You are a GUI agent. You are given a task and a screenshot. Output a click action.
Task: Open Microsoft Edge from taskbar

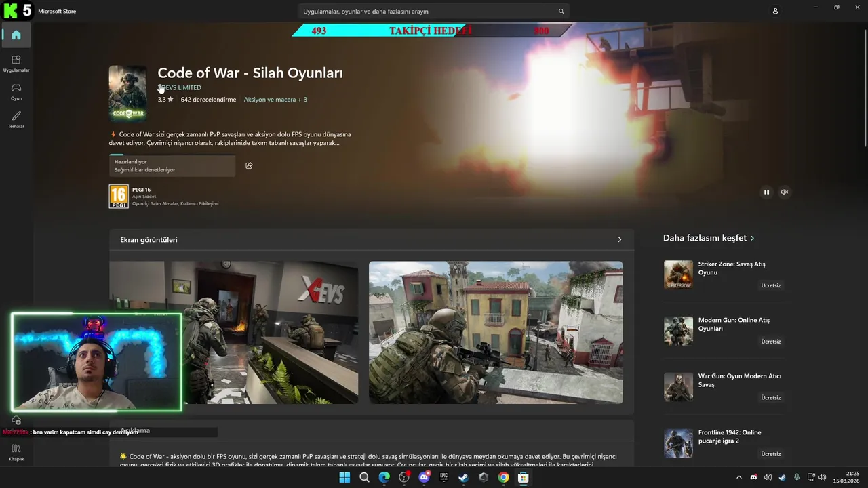(384, 477)
